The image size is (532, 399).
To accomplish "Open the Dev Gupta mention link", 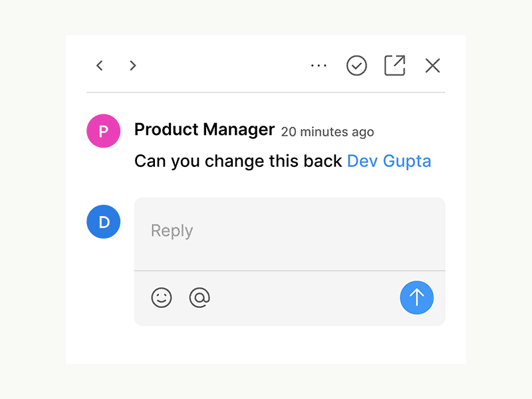I will [389, 161].
